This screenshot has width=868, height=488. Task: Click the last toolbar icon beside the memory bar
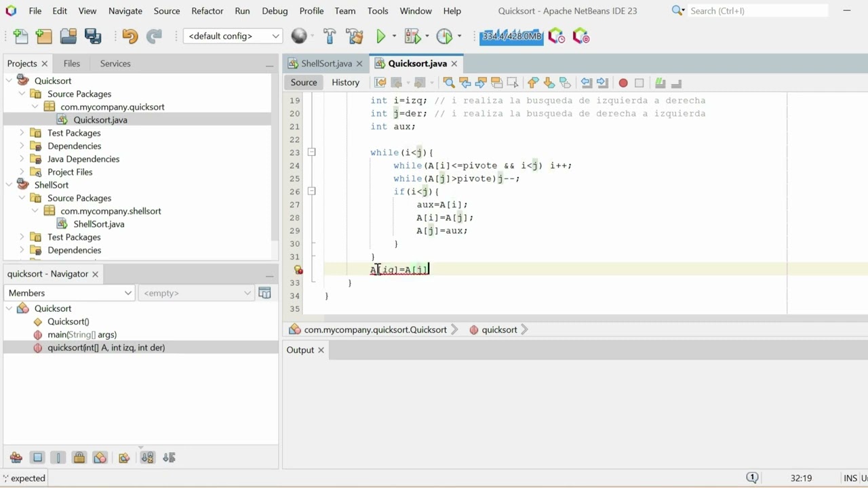[x=581, y=37]
